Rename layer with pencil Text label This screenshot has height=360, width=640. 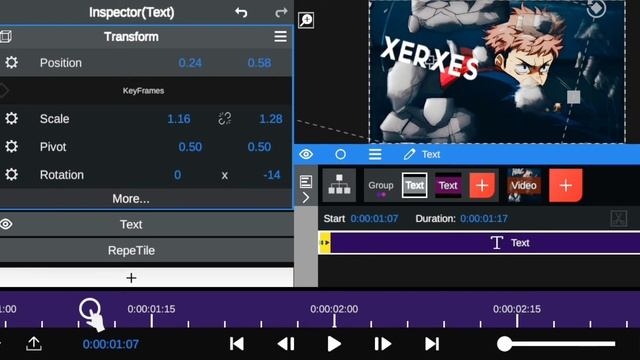click(422, 154)
